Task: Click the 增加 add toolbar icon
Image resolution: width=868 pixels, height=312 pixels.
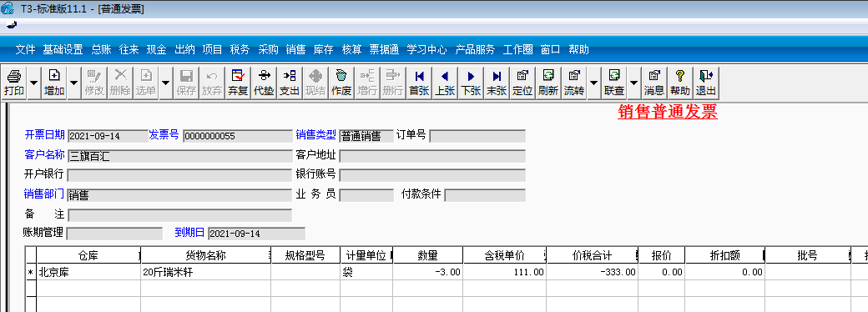Action: tap(53, 83)
